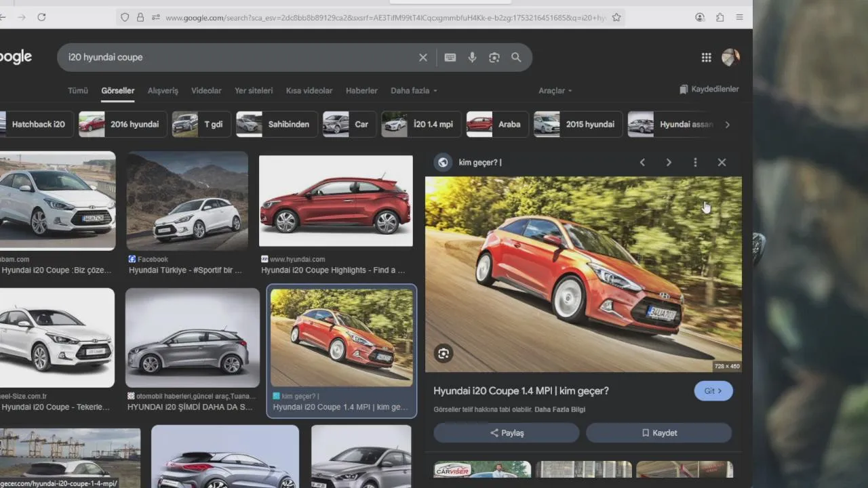The height and width of the screenshot is (488, 868).
Task: Switch to the Alışveriş tab
Action: tap(163, 91)
